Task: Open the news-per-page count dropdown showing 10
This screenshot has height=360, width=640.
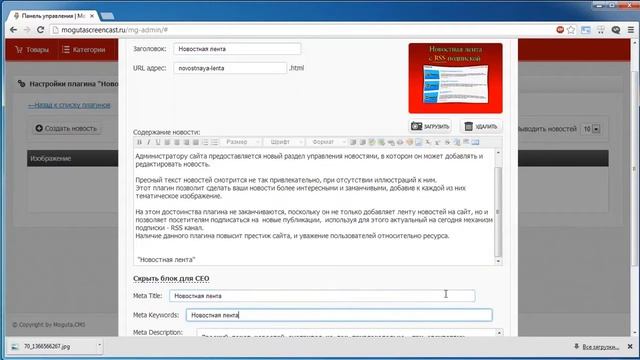Action: click(x=591, y=129)
